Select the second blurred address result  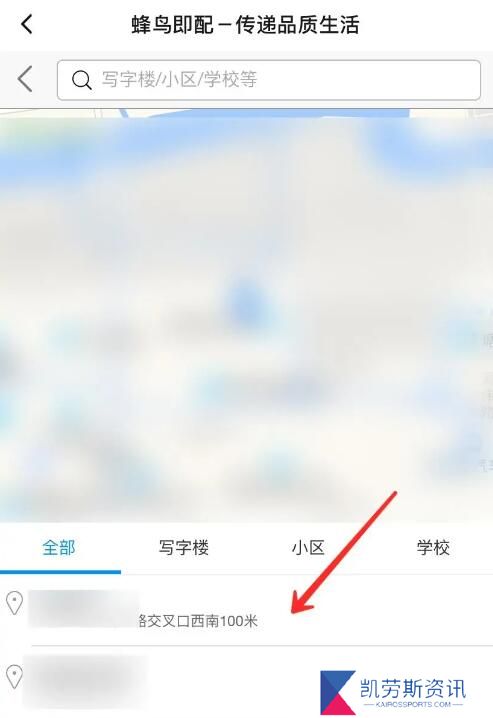[246, 682]
